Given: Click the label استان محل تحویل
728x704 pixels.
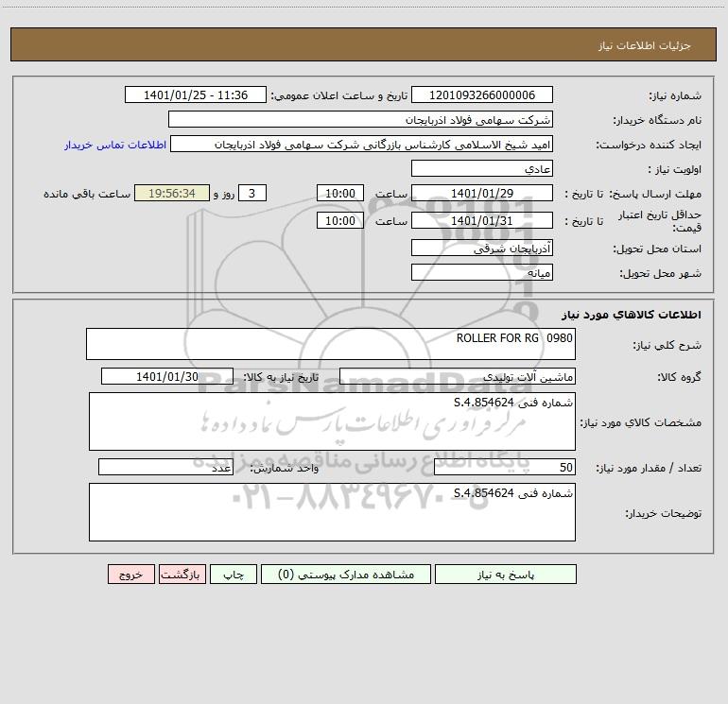Looking at the screenshot, I should click(657, 249).
